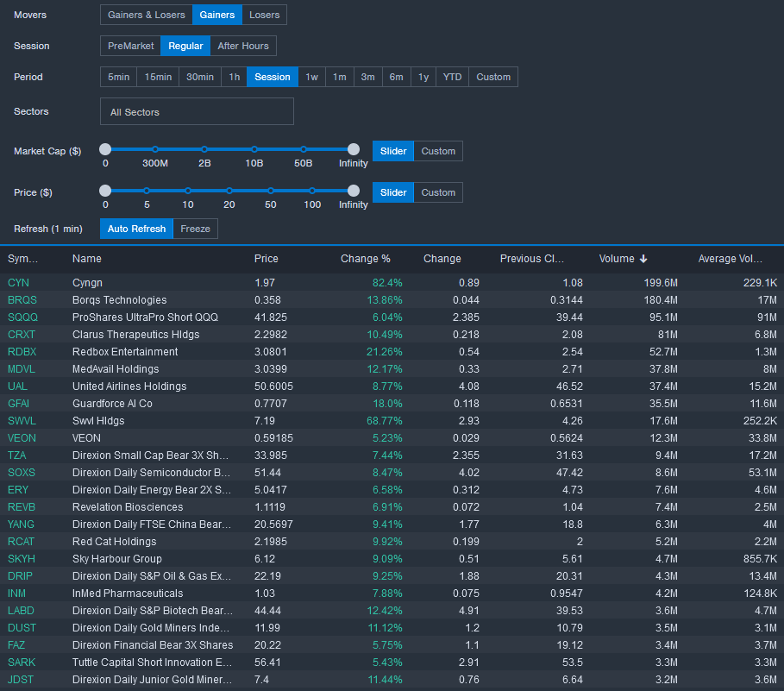Select Gainers & Losers movers option
Screen dimensions: 784x691
coord(147,15)
